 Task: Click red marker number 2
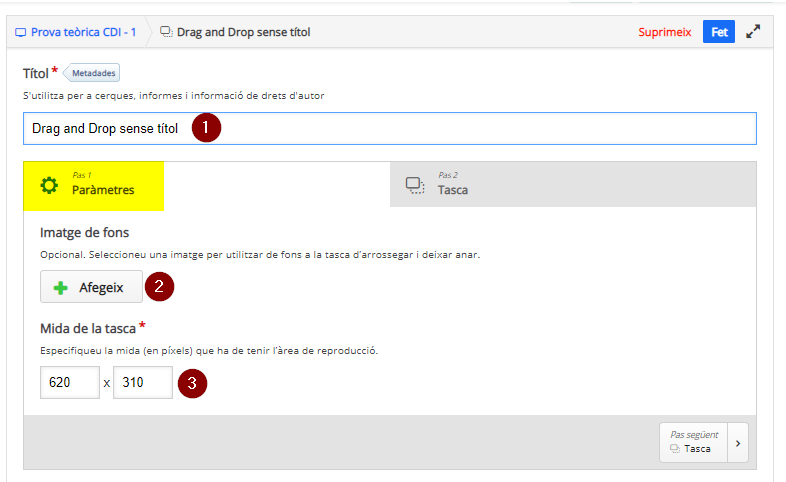click(x=159, y=287)
